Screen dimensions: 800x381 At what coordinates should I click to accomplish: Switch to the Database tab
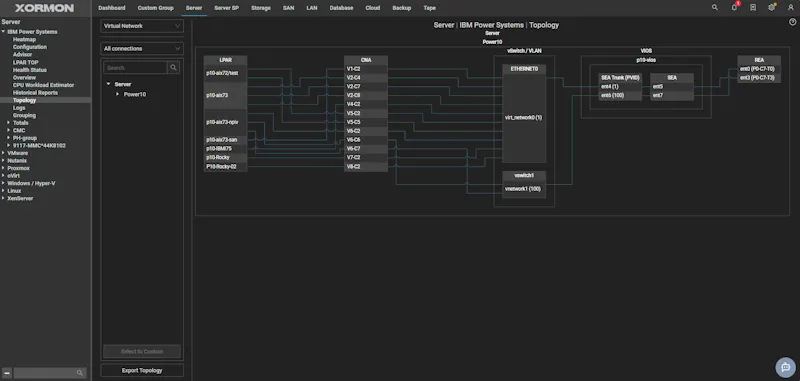pos(341,8)
